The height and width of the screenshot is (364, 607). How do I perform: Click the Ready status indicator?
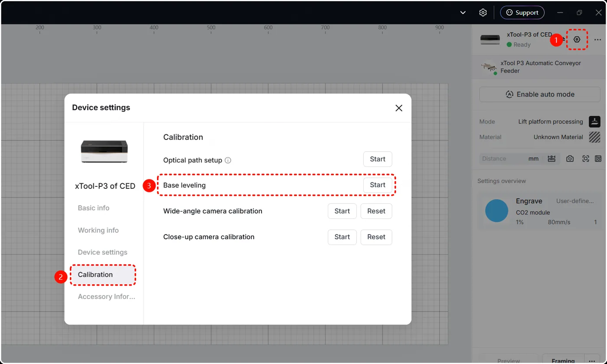coord(519,45)
